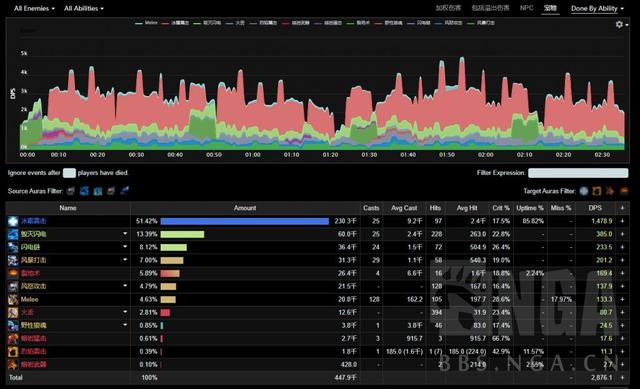The width and height of the screenshot is (640, 389).
Task: Sort table by the Uptime % column header
Action: pos(530,208)
